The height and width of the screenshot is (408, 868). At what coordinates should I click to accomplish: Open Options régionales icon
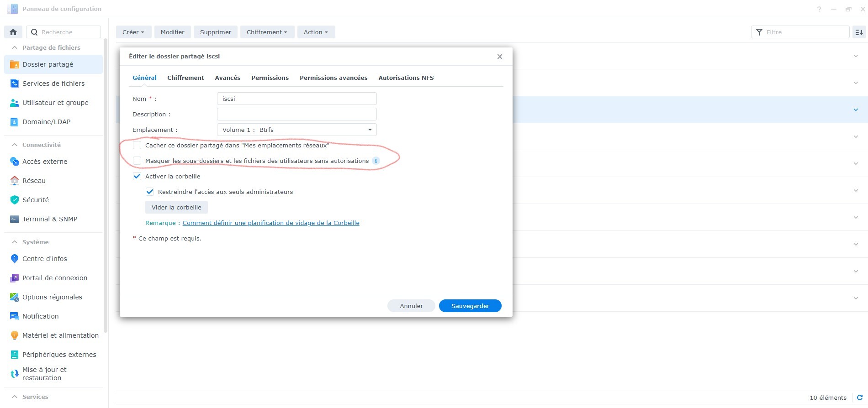[x=14, y=297]
